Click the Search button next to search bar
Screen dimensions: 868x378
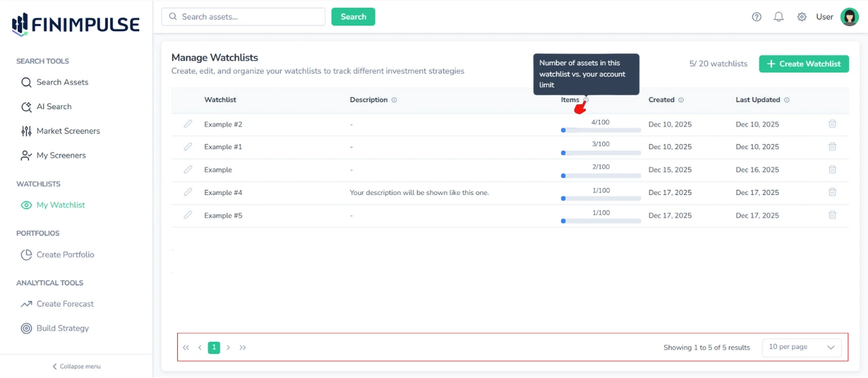click(353, 17)
